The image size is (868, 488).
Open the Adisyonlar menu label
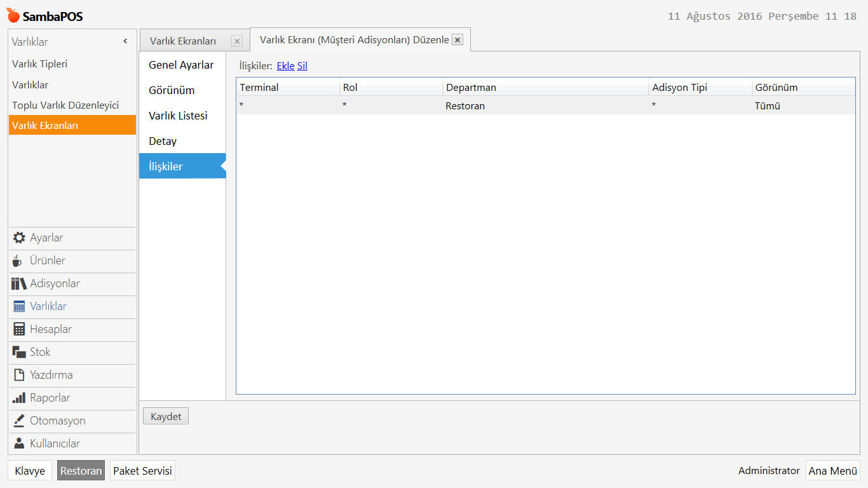[55, 283]
